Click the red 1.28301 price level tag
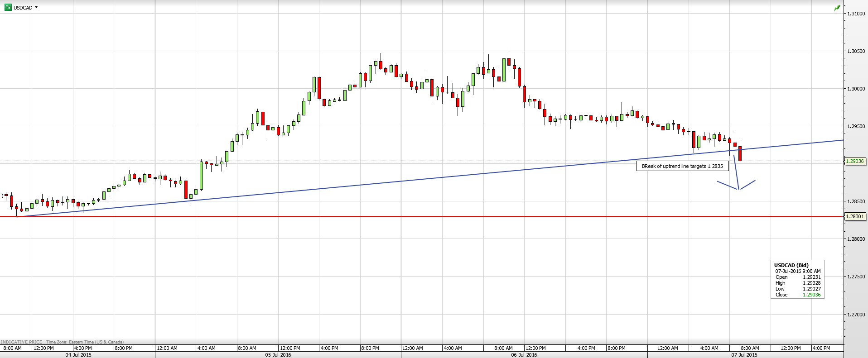868x358 pixels. (x=855, y=217)
